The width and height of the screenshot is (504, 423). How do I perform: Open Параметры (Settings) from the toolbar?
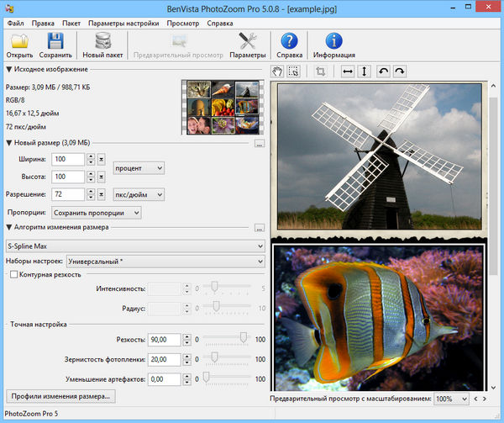247,42
